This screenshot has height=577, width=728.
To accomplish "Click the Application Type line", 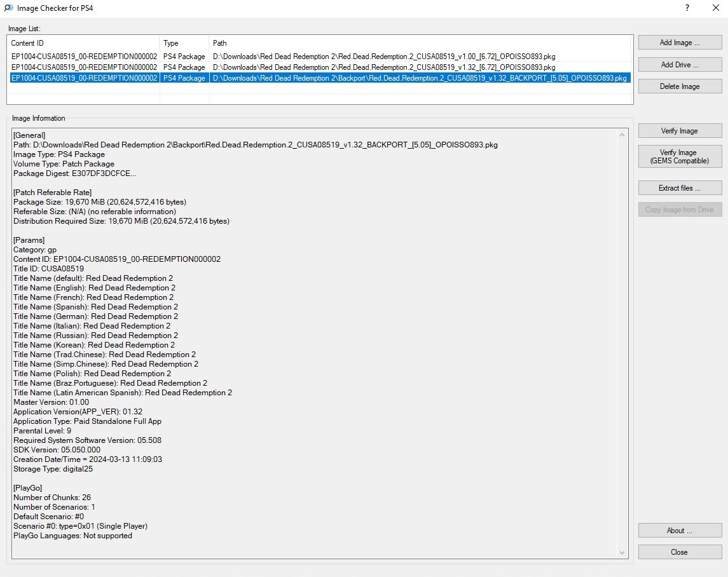I will (x=87, y=421).
